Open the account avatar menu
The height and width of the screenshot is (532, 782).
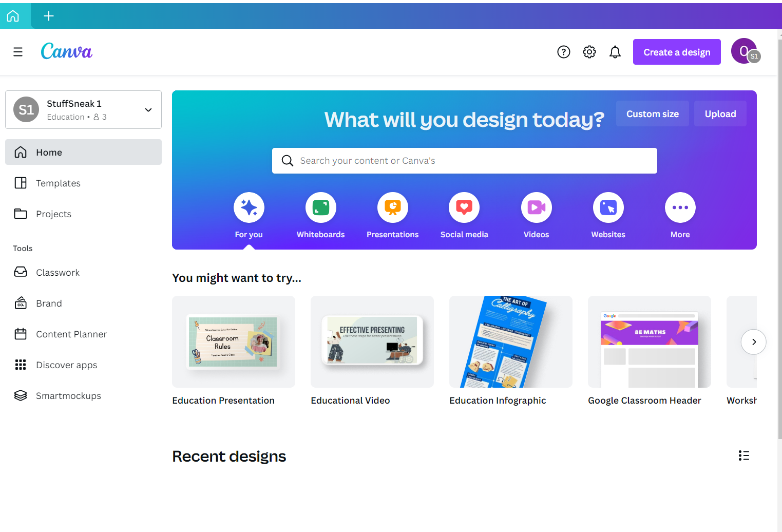pyautogui.click(x=745, y=51)
